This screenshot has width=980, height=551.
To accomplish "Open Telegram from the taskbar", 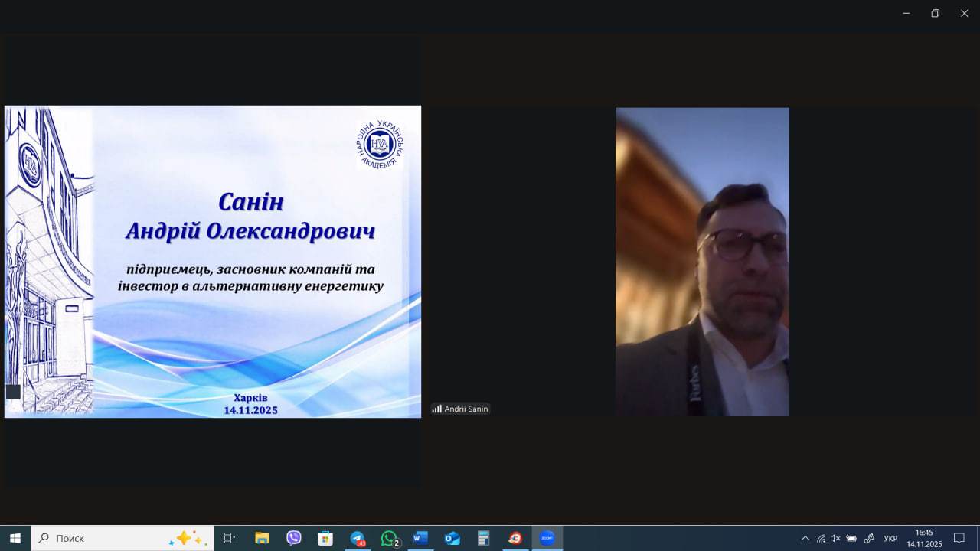I will click(358, 538).
